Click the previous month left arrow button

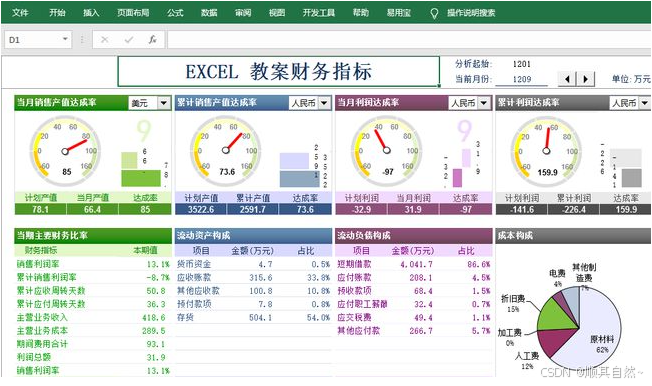point(567,79)
